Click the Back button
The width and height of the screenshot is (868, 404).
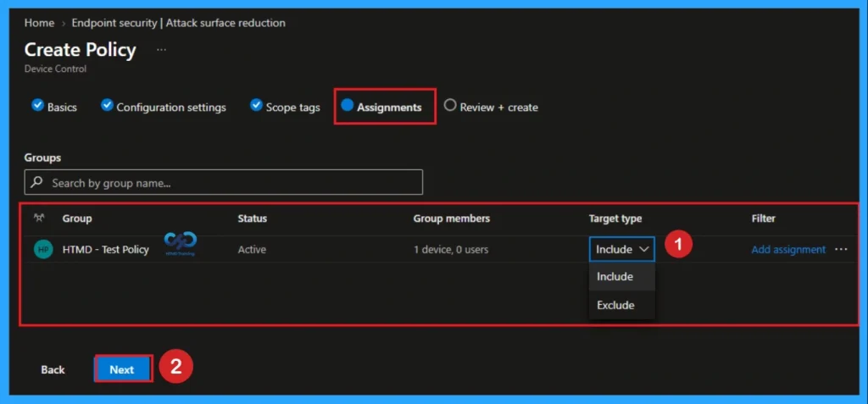click(x=53, y=369)
